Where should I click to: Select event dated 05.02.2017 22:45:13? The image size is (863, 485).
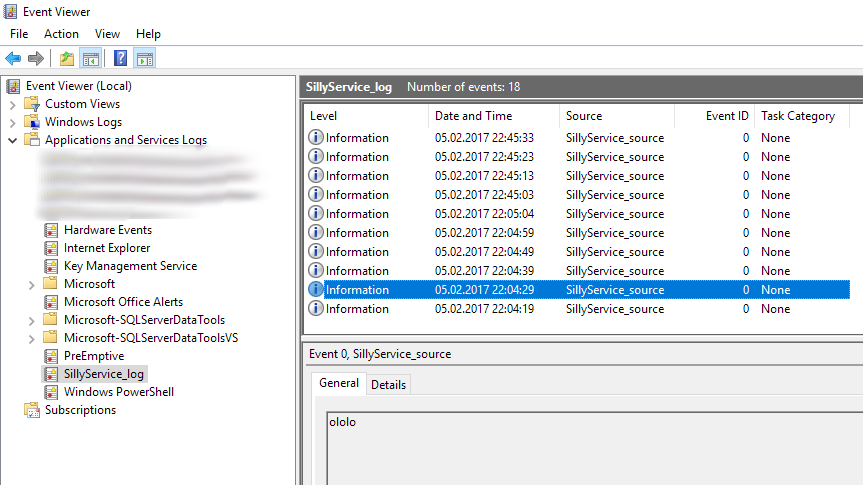pos(578,176)
